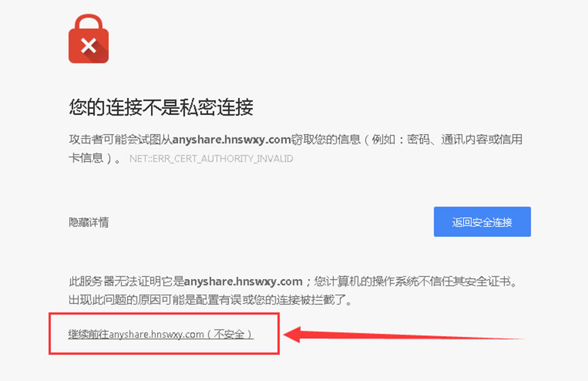
Task: Click the blue 返回安全连接 button
Action: point(482,222)
